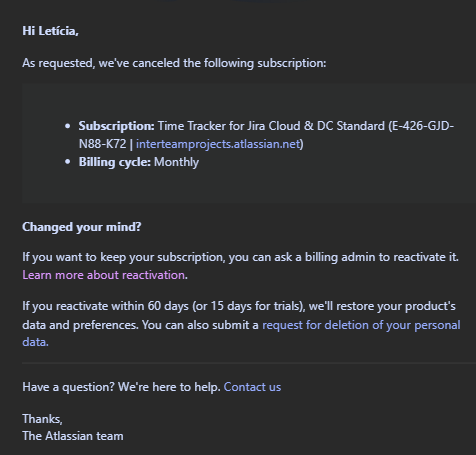Click the Have a question? We're here to help text
The image size is (476, 455).
coord(121,387)
